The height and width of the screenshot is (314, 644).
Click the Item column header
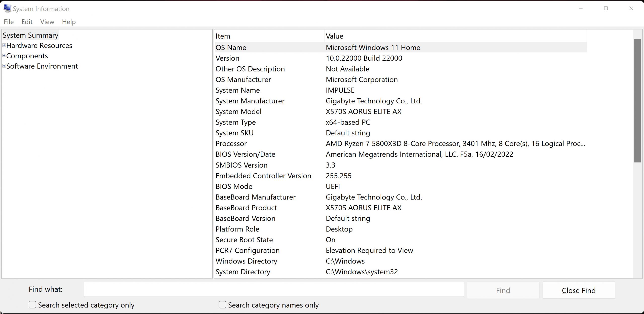pyautogui.click(x=269, y=36)
